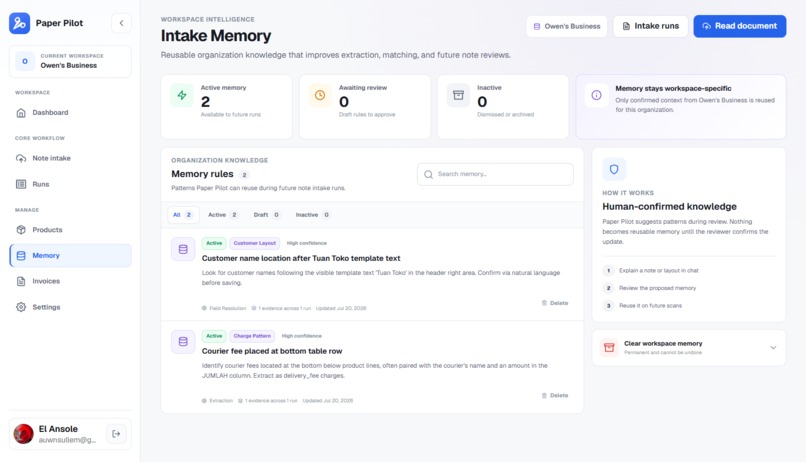Click the El Ansole profile avatar
Screen dimensions: 806x462
coord(23,434)
